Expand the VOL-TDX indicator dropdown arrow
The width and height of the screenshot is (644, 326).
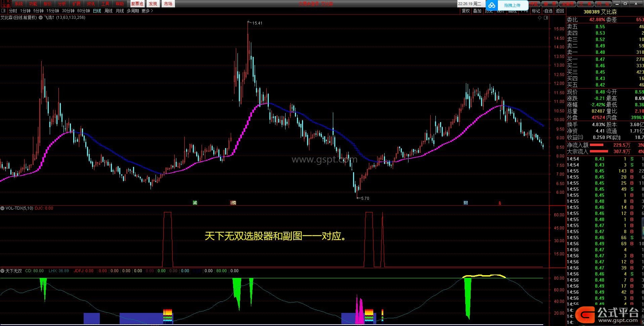(x=2, y=208)
